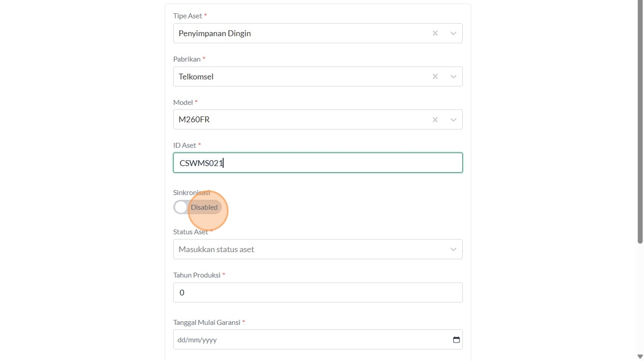Open the Status Aset dropdown chevron
The image size is (644, 361).
coord(453,249)
